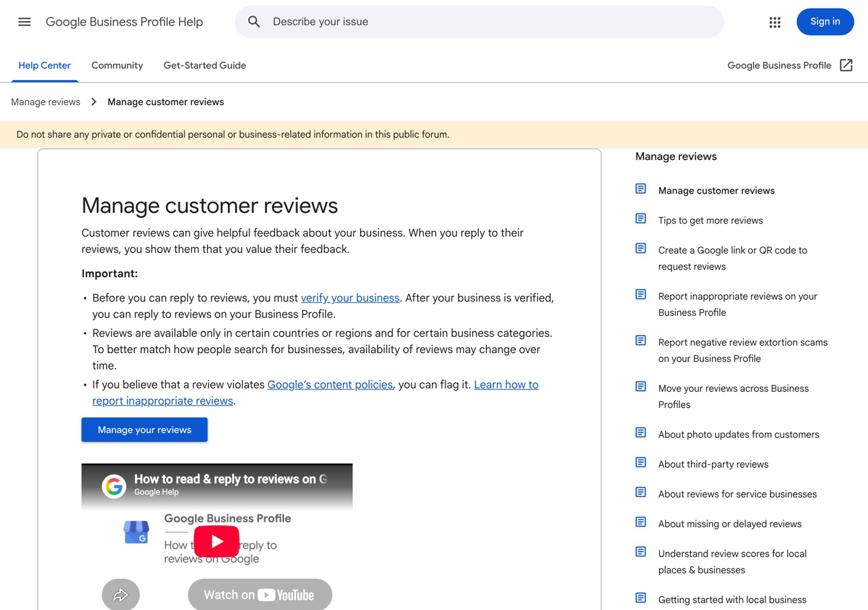Image resolution: width=868 pixels, height=610 pixels.
Task: Open About reviews for service businesses article
Action: click(738, 494)
